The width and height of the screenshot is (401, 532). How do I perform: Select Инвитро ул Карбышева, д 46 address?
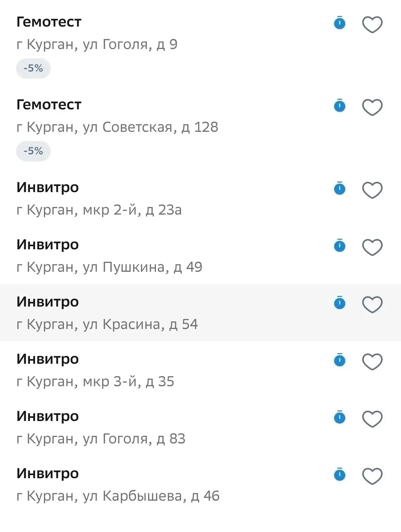118,496
